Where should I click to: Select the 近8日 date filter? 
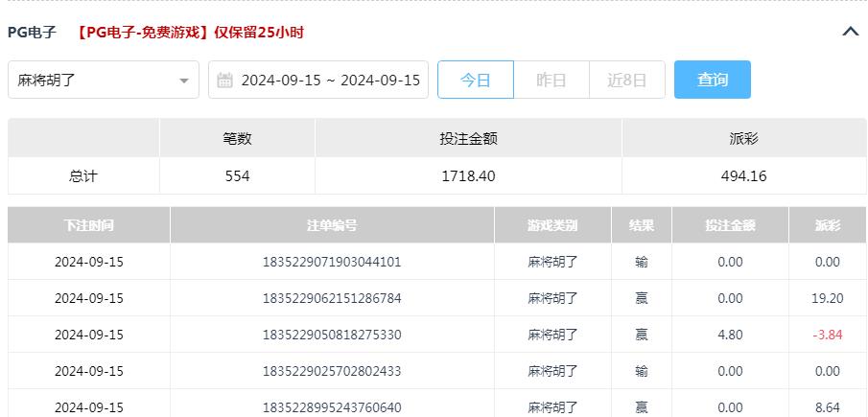[626, 81]
